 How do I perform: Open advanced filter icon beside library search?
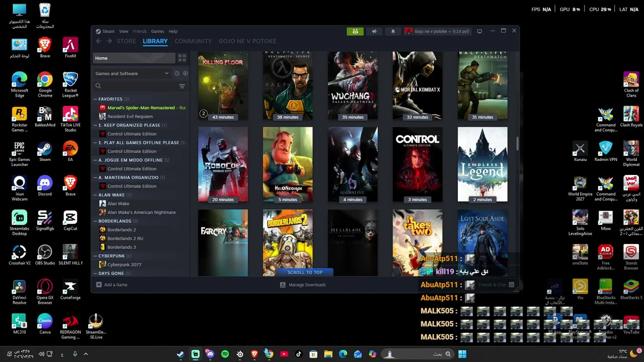182,86
